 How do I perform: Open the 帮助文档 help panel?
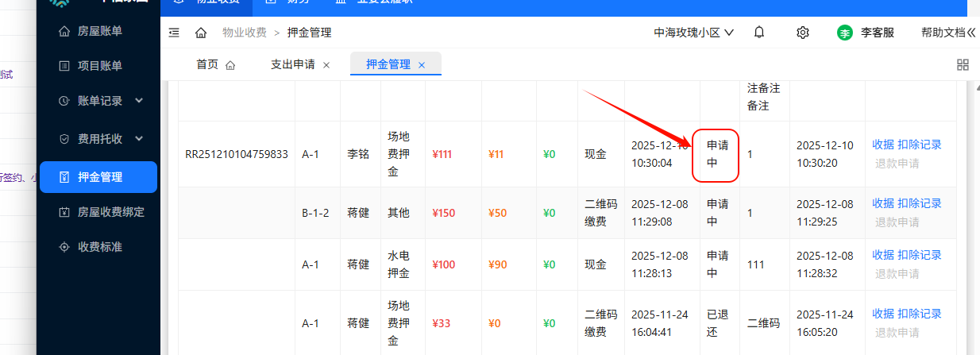[947, 33]
